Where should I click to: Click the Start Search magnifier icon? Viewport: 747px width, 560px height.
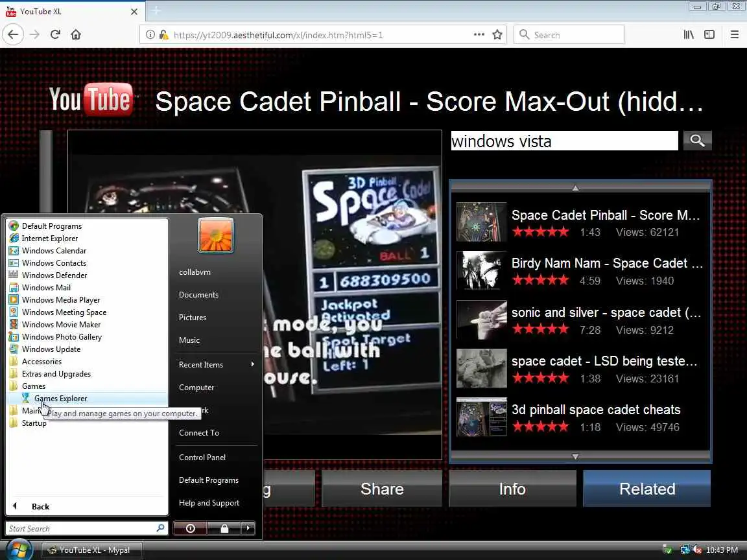[161, 528]
